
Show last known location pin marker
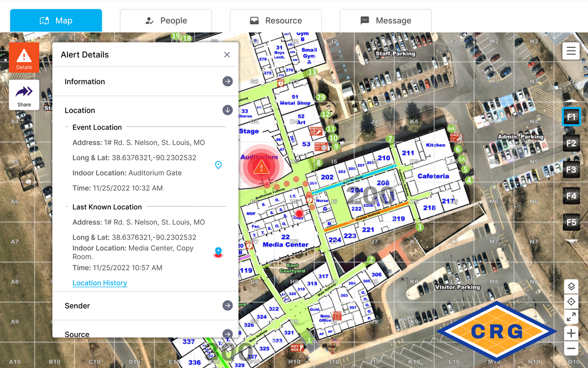click(x=218, y=252)
